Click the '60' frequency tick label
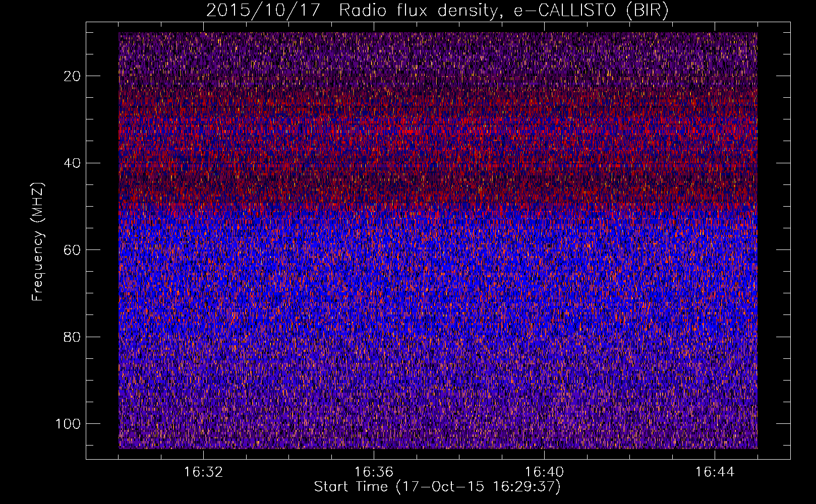Image resolution: width=816 pixels, height=504 pixels. 73,250
